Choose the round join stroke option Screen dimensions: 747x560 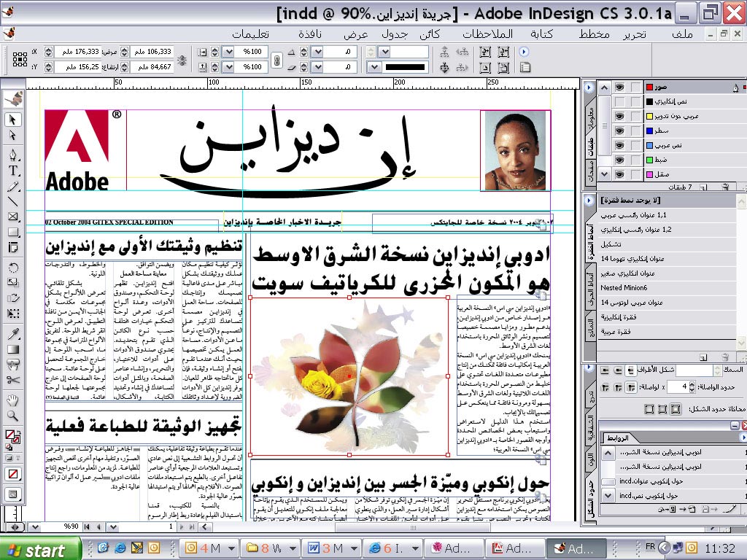[x=618, y=387]
